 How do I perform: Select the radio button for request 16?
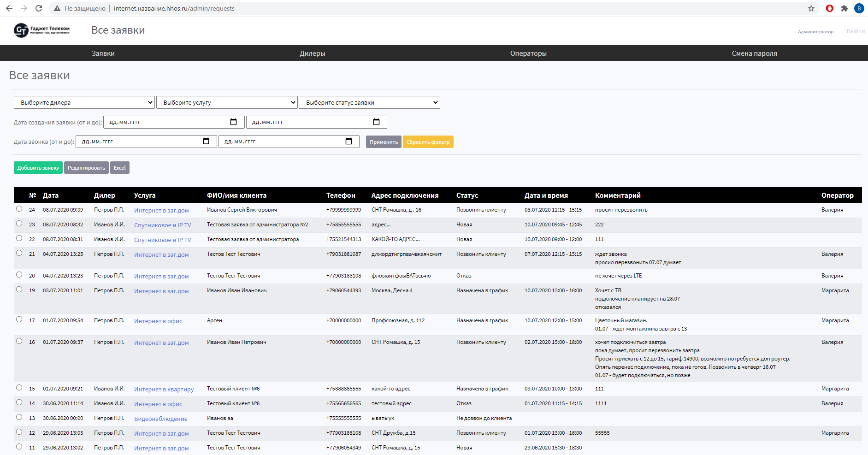click(x=19, y=341)
